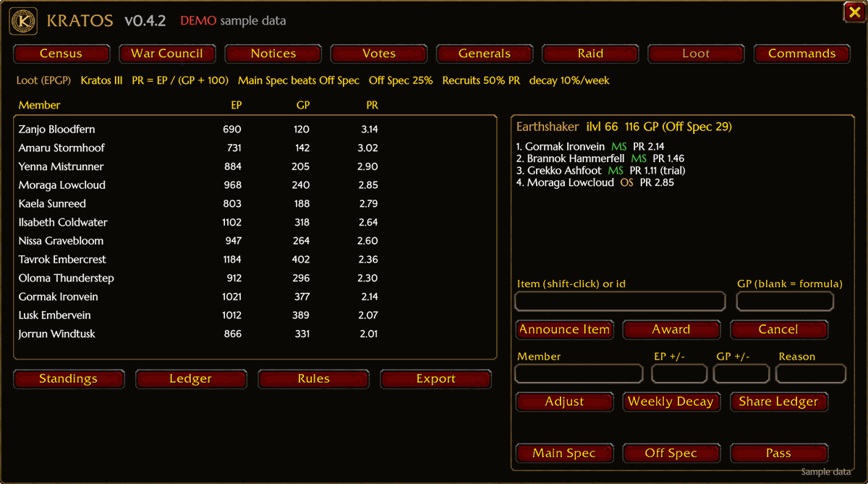Click bidder 4. Moraga Lowcloud OS
Image resolution: width=868 pixels, height=484 pixels.
[x=595, y=183]
